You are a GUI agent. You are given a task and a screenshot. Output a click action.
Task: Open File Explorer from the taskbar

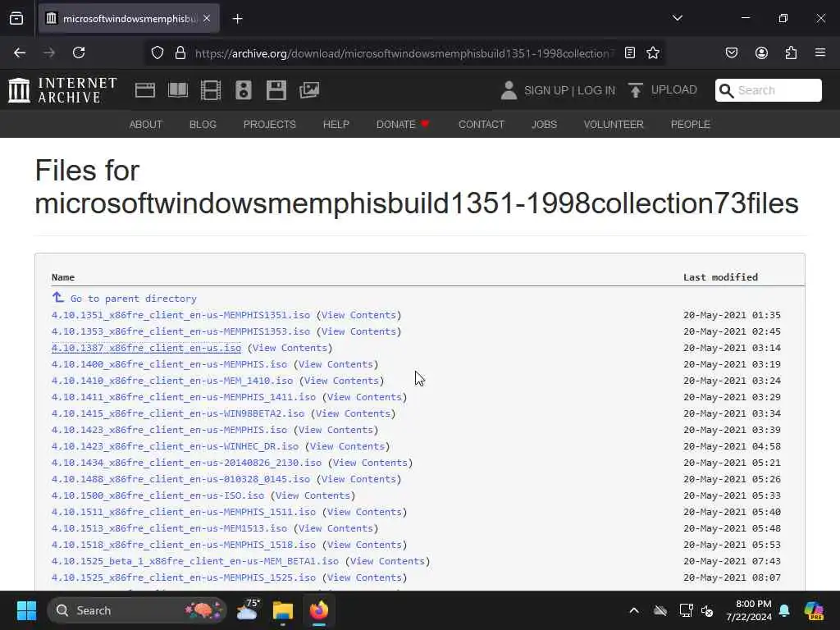[x=283, y=610]
